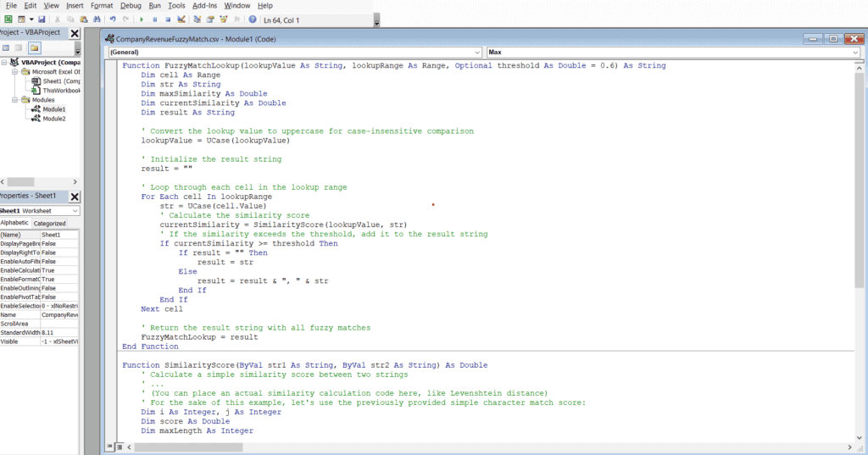Undo the last edit with the undo icon

click(x=113, y=19)
